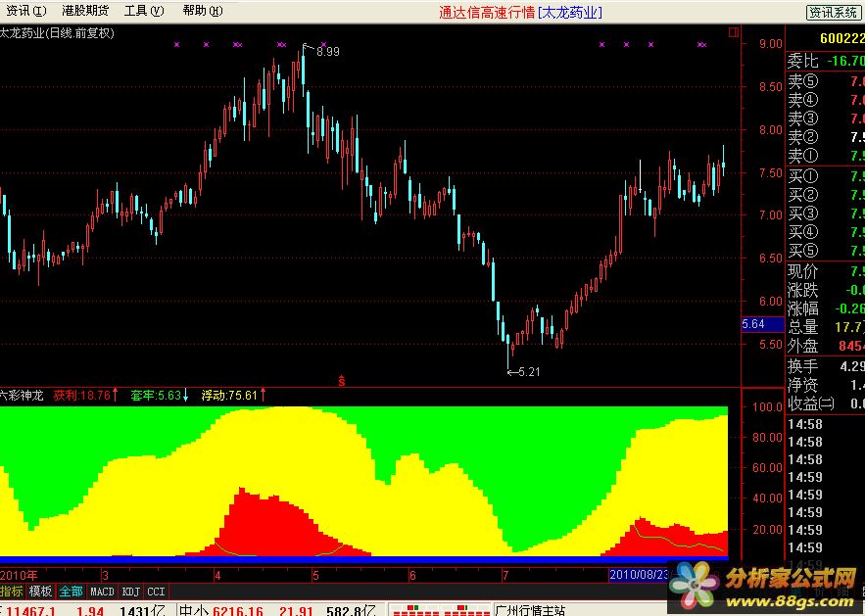
Task: Click the 100.0 indicator axis label
Action: tap(768, 407)
